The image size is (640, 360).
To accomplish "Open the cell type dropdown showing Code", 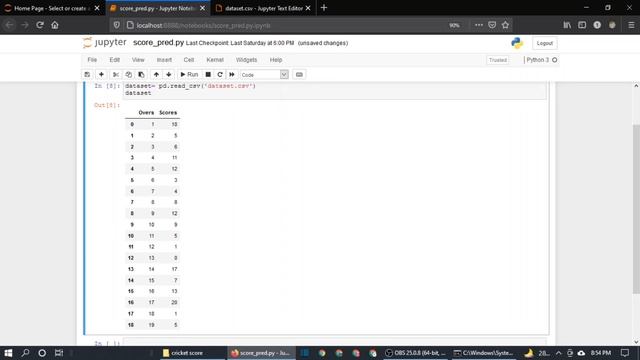I will pos(264,75).
